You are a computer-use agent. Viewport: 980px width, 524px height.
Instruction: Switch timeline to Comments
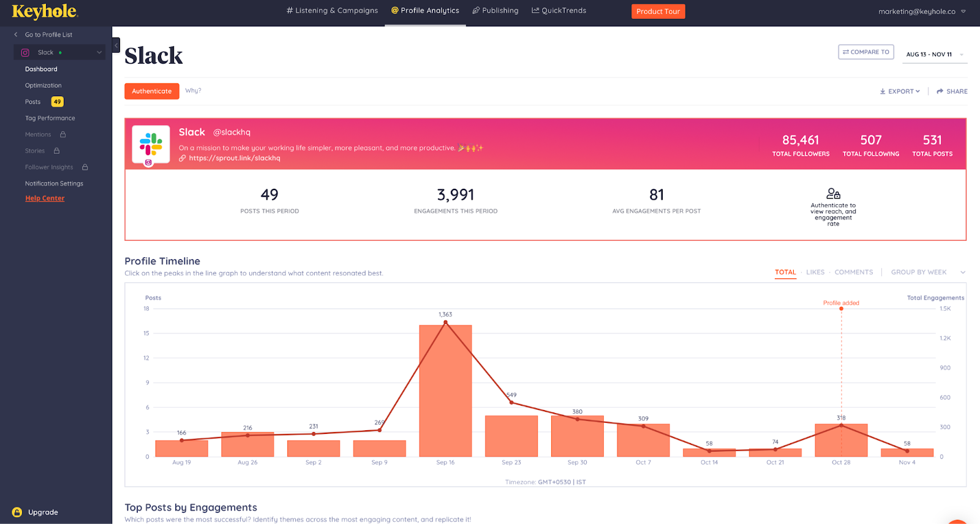[x=854, y=272]
